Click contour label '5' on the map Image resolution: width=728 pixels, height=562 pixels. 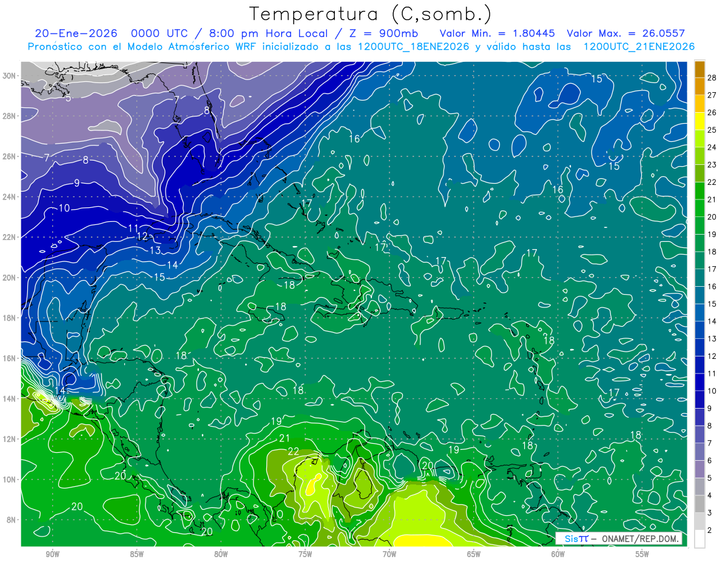tap(69, 98)
